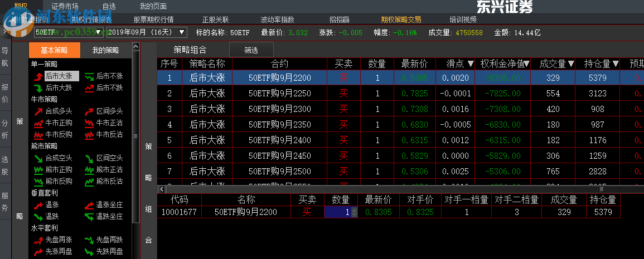The height and width of the screenshot is (259, 644).
Task: Click the 合约 column header
Action: 280,63
